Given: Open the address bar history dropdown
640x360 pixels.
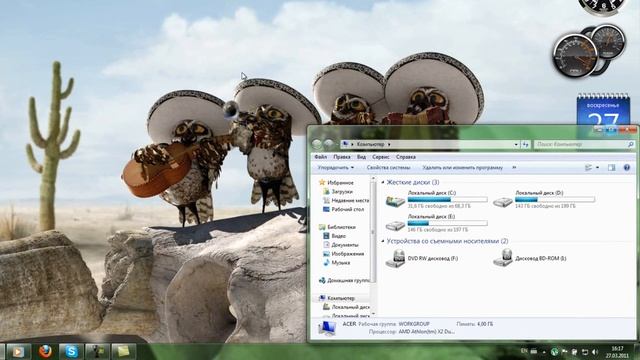Looking at the screenshot, I should click(516, 144).
